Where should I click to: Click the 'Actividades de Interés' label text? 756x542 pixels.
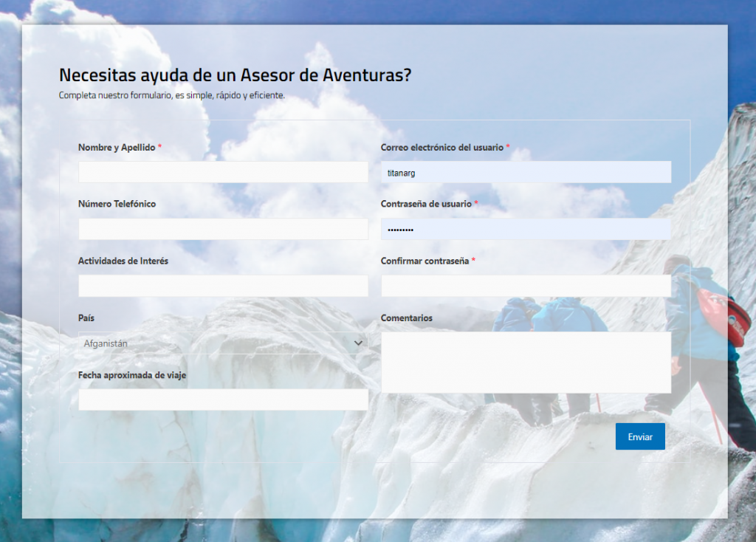click(123, 261)
